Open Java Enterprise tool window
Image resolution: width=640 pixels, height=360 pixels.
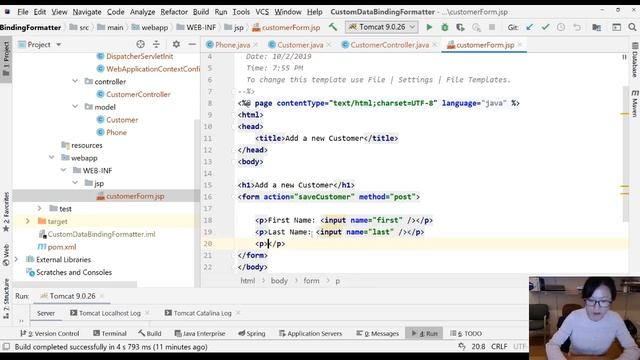click(200, 333)
